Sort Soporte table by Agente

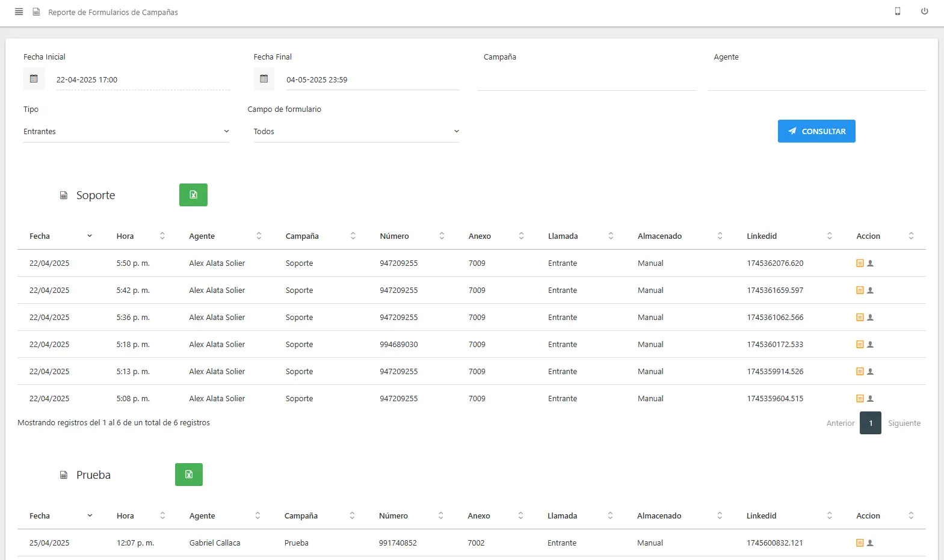(225, 236)
